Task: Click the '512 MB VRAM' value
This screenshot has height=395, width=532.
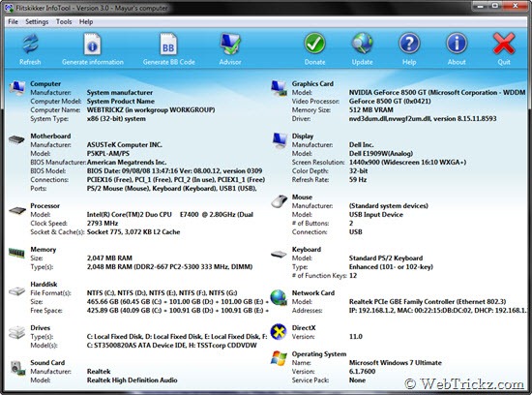Action: coord(371,110)
